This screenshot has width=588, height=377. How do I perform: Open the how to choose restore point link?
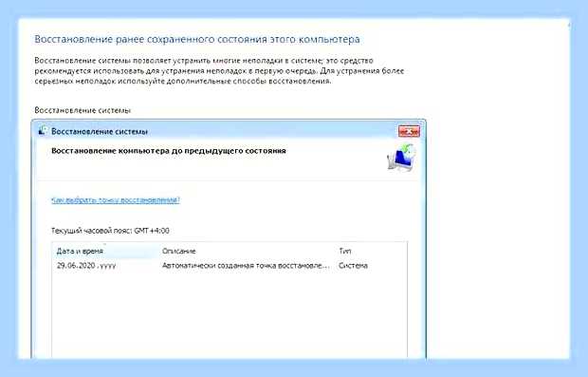click(116, 199)
